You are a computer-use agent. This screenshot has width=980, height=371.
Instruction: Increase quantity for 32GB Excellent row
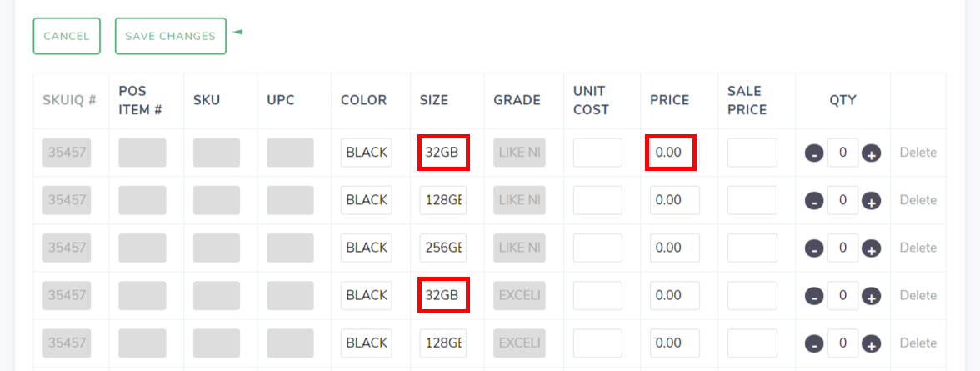(x=871, y=296)
